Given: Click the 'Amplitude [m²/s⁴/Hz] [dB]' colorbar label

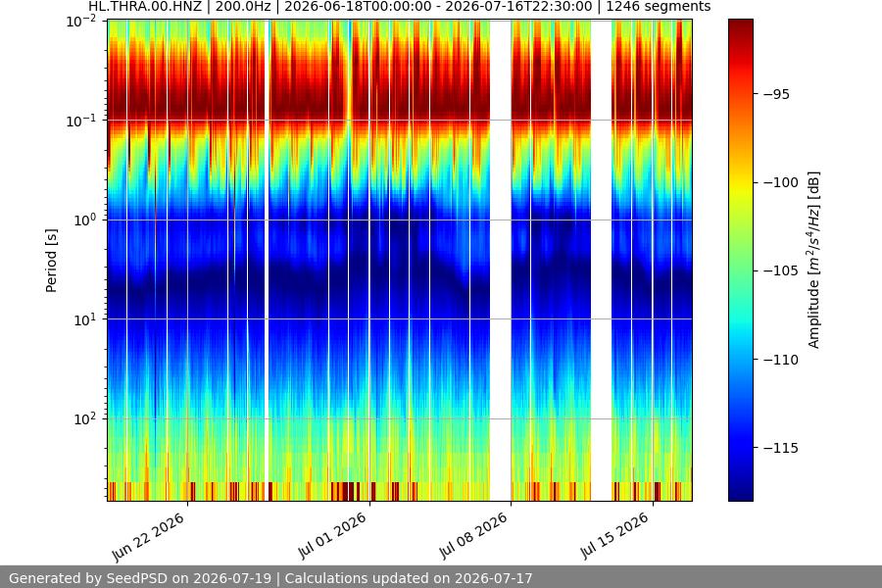Looking at the screenshot, I should click(814, 260).
